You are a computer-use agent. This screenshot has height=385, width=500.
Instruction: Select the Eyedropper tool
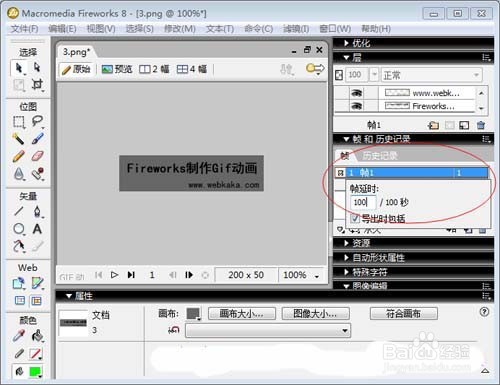tap(19, 336)
